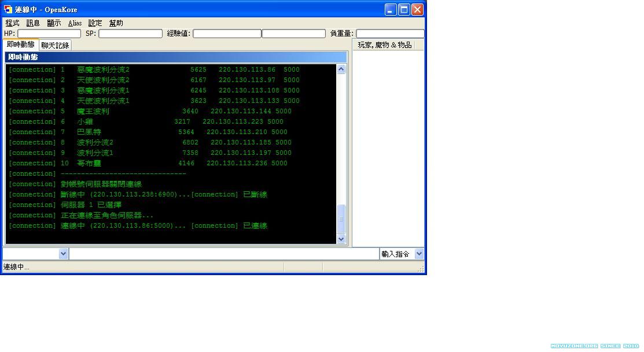Image resolution: width=644 pixels, height=352 pixels.
Task: Click server row 9 波利分流1
Action: tap(150, 153)
